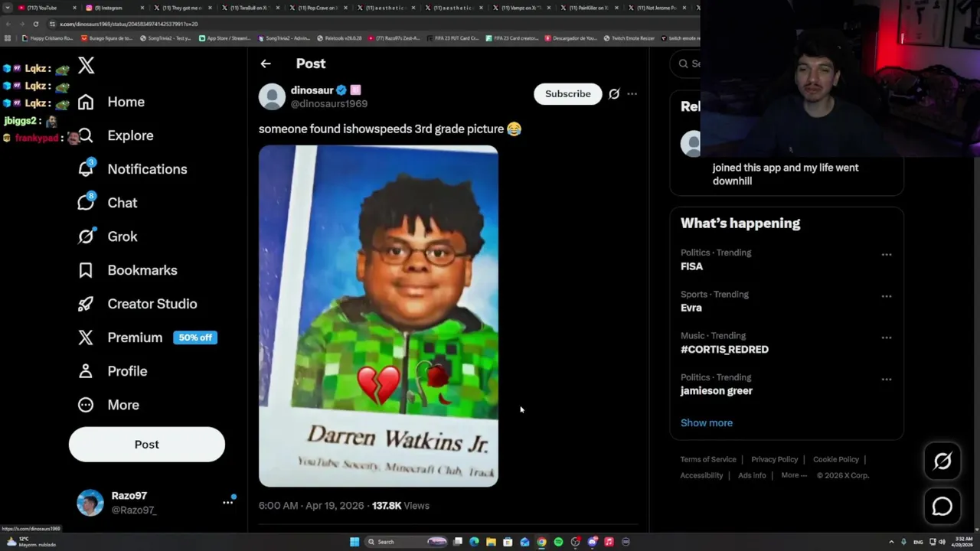
Task: Open Creator Studio rocket icon
Action: click(x=86, y=304)
